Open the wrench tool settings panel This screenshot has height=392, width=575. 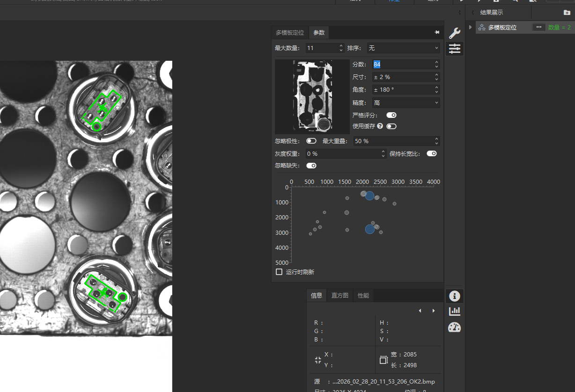454,33
